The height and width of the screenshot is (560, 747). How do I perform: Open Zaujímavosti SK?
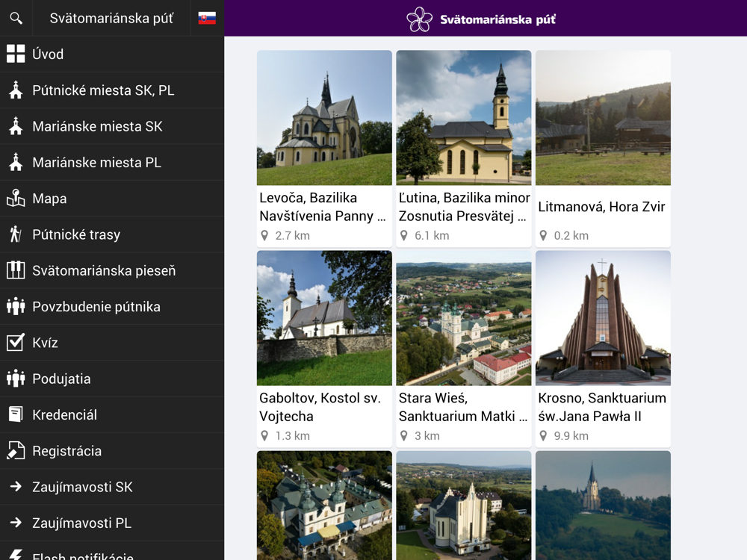point(112,487)
